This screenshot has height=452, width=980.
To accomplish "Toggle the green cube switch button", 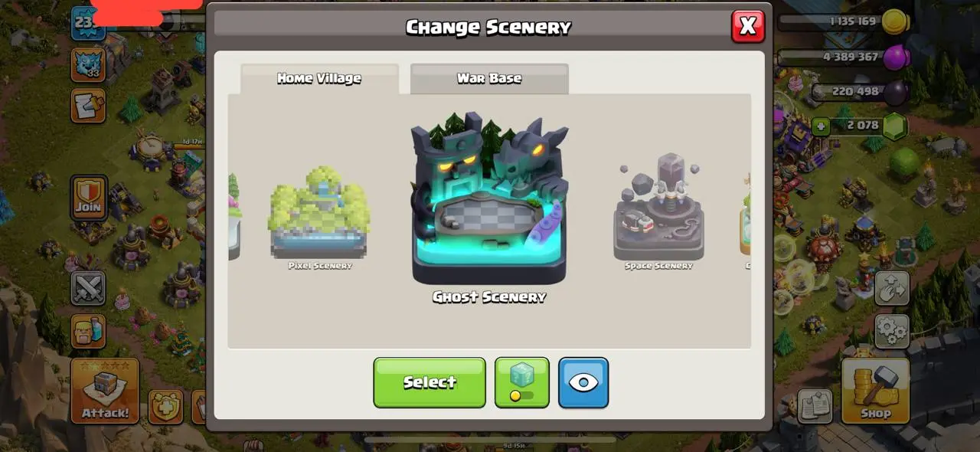I will [x=522, y=382].
